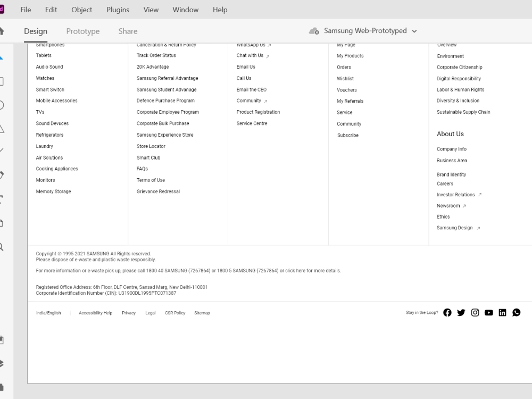This screenshot has height=399, width=532.
Task: Click the arrow icon next to Community in Support column
Action: point(265,101)
